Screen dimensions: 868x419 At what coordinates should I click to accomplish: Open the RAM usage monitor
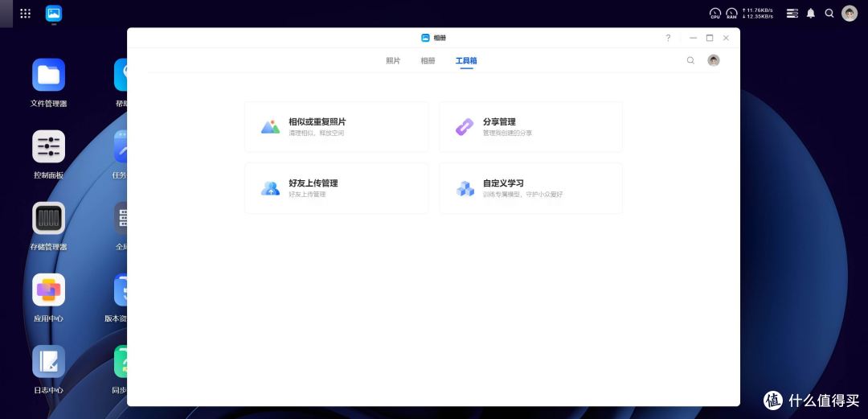point(732,14)
